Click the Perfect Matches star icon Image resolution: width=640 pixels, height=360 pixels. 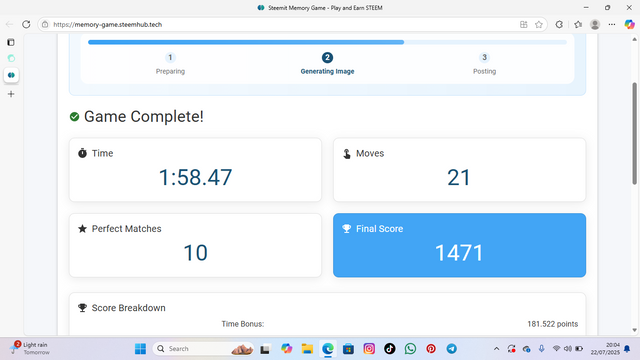[82, 229]
